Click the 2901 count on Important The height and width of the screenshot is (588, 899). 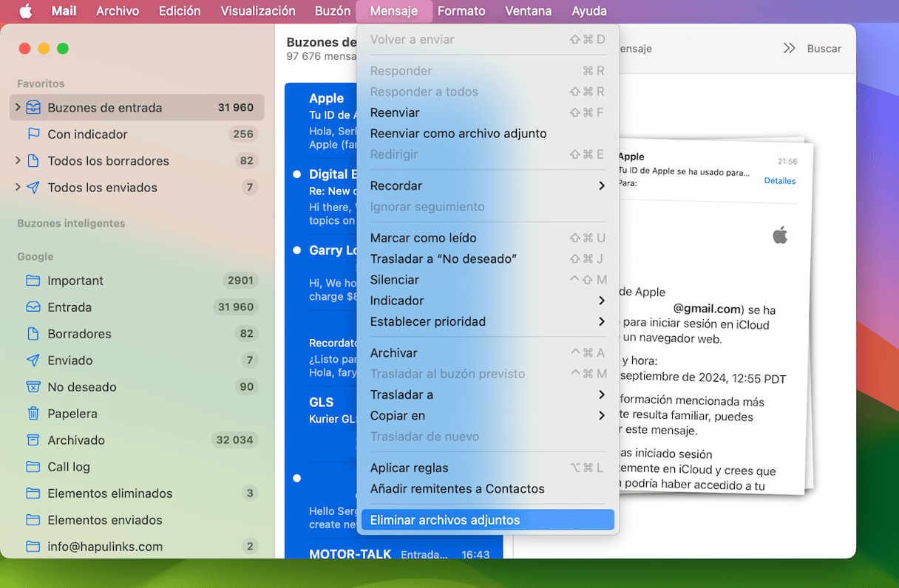coord(240,281)
